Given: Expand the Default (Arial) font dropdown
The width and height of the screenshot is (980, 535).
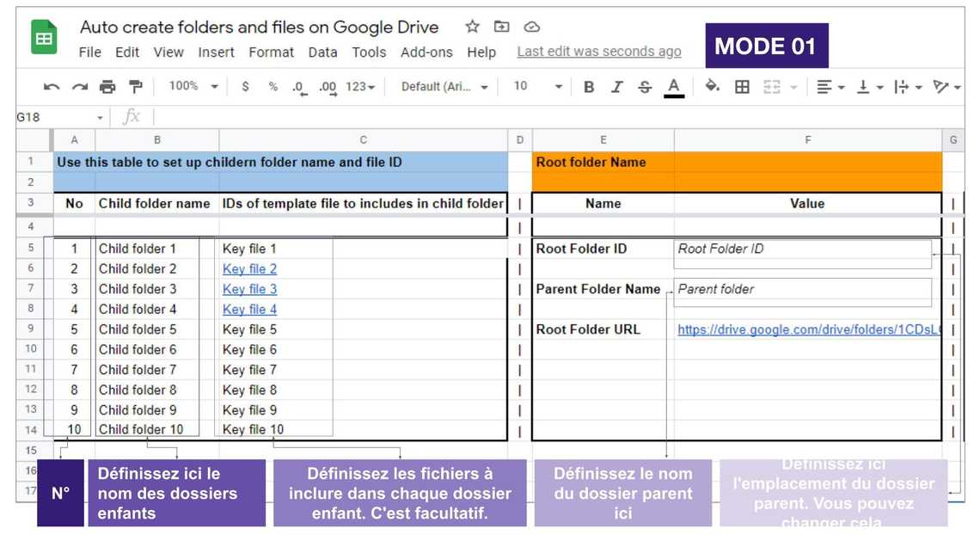Looking at the screenshot, I should pos(444,87).
